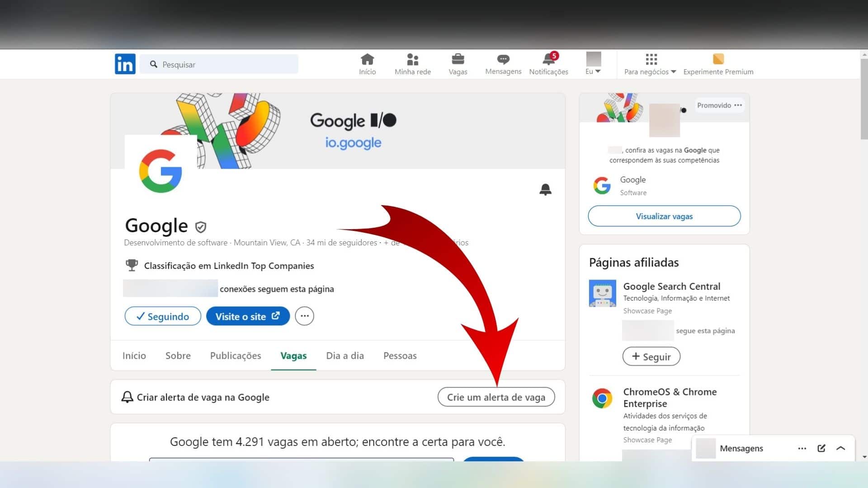Open the Para negócios dropdown

point(650,64)
